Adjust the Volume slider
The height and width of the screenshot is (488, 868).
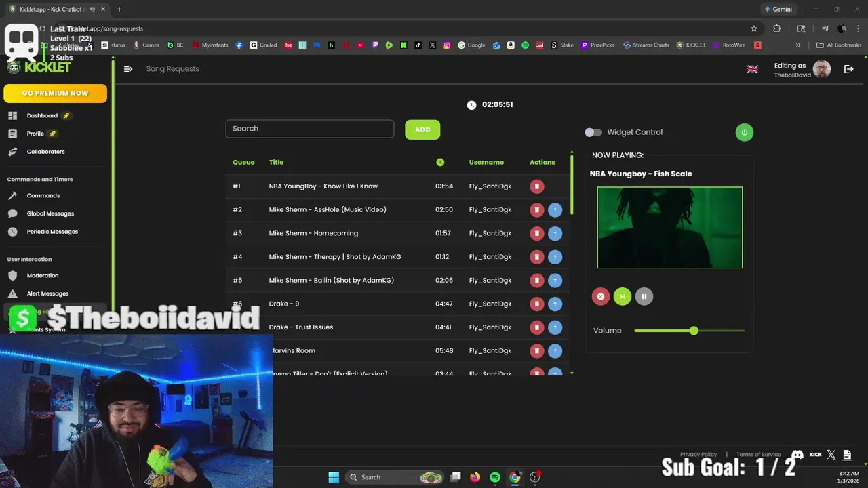690,331
